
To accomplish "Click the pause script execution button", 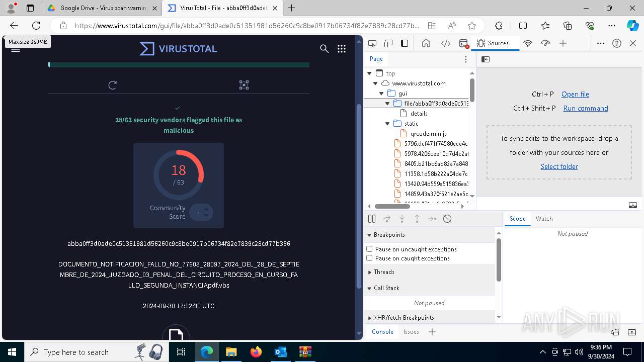I will (372, 219).
